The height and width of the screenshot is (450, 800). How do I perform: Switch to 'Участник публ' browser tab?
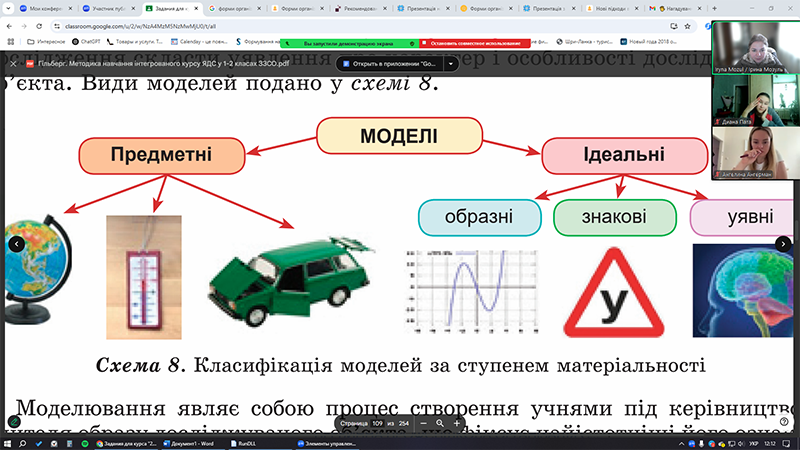[x=110, y=9]
